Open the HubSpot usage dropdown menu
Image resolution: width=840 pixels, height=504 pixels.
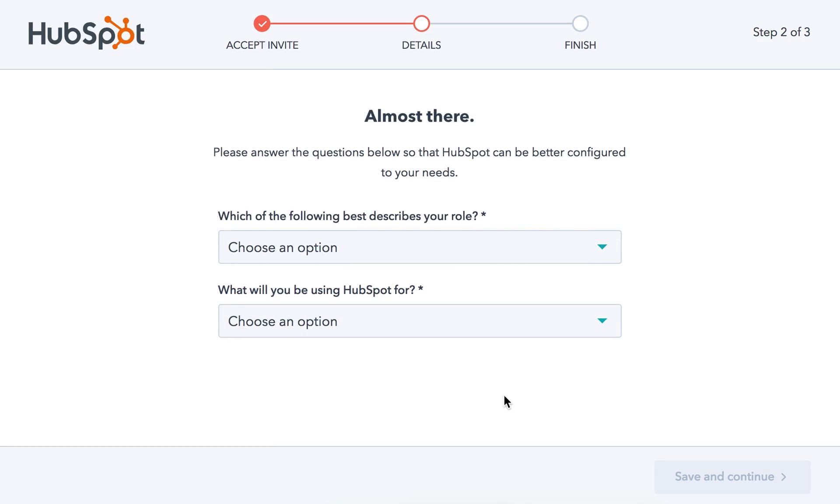[420, 320]
